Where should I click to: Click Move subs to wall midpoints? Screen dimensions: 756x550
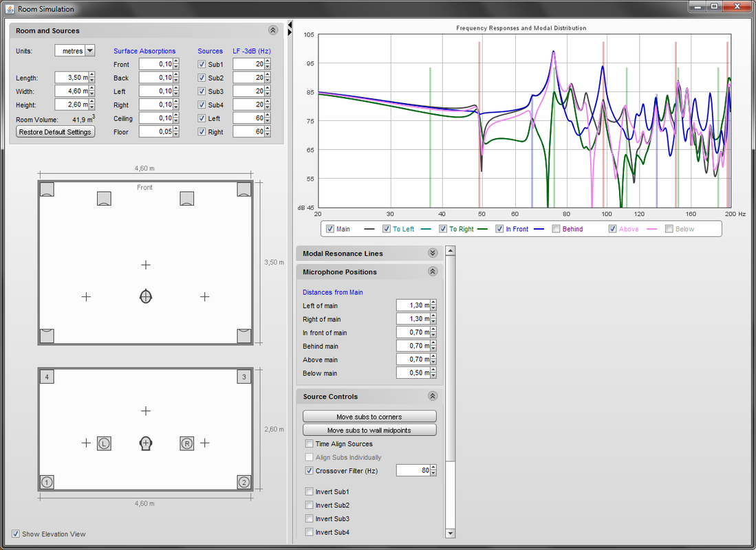[x=369, y=430]
